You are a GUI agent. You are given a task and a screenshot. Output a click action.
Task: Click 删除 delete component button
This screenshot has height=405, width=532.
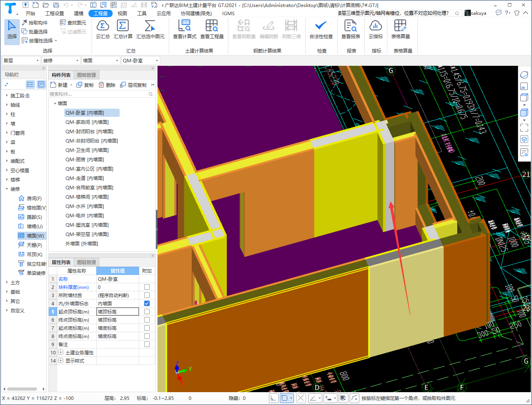coord(107,85)
